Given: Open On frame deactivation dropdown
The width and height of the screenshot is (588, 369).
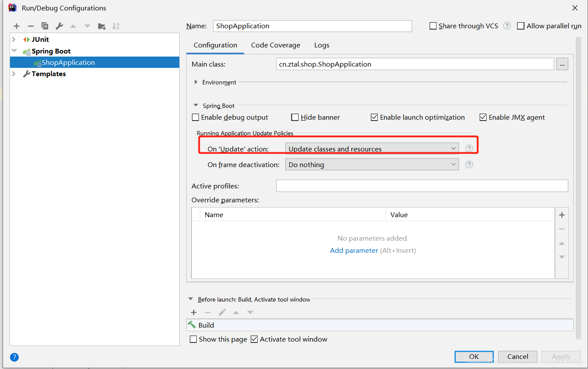Looking at the screenshot, I should (x=372, y=164).
